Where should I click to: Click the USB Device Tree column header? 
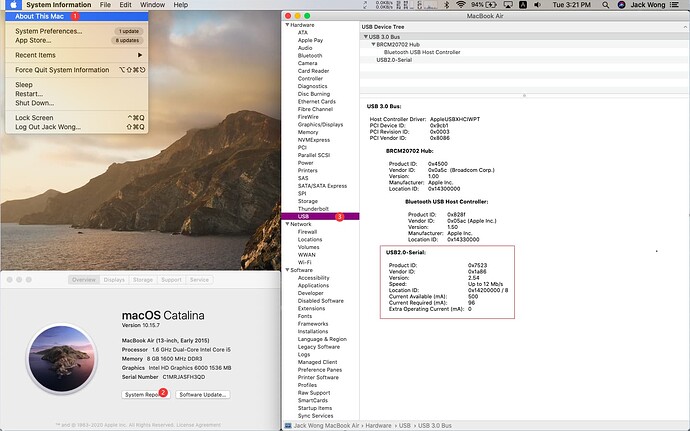524,27
